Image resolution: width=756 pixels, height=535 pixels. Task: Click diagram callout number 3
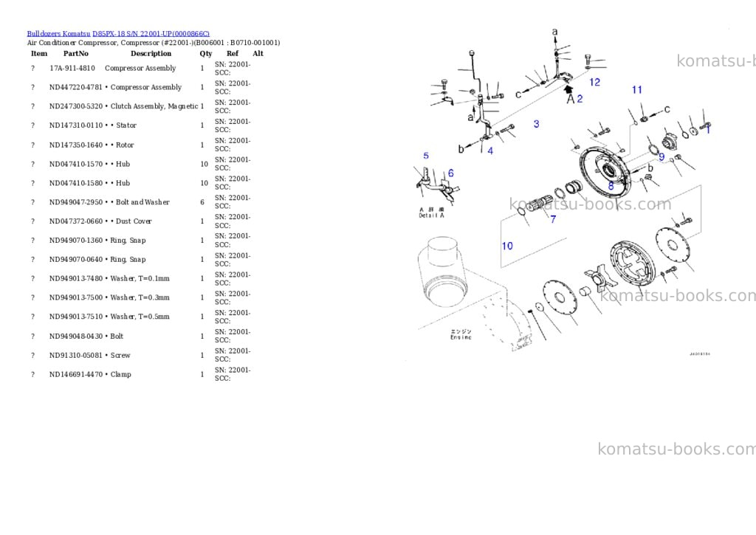536,124
